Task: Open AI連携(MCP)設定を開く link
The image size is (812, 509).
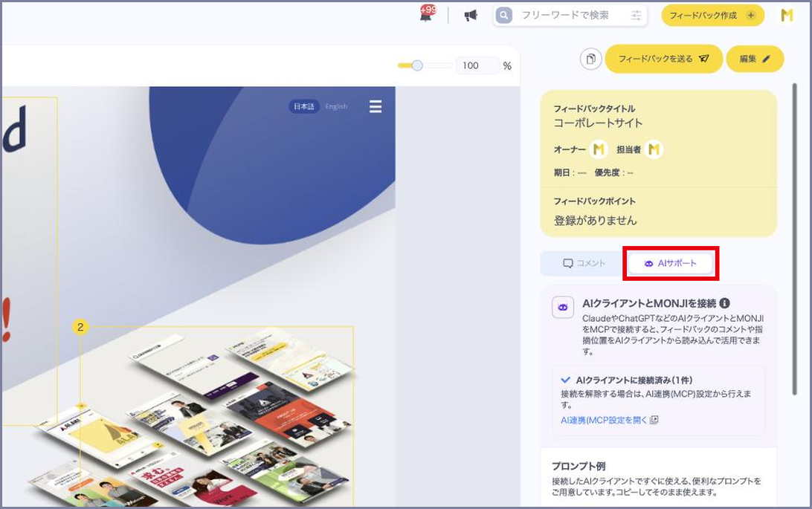Action: tap(609, 420)
